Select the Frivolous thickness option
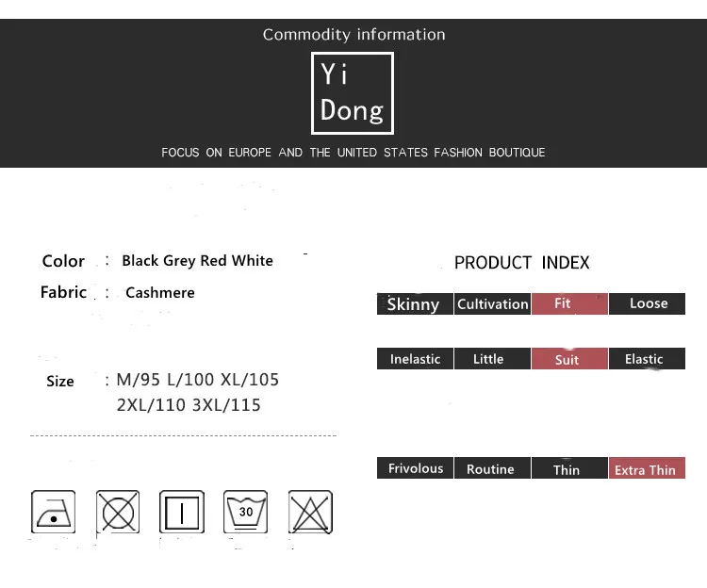Image resolution: width=707 pixels, height=588 pixels. pos(415,468)
